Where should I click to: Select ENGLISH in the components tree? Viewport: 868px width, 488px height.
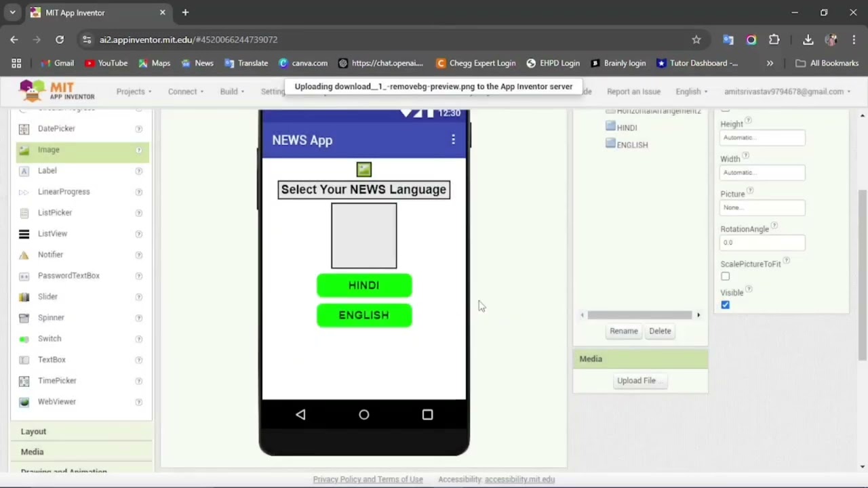(632, 145)
